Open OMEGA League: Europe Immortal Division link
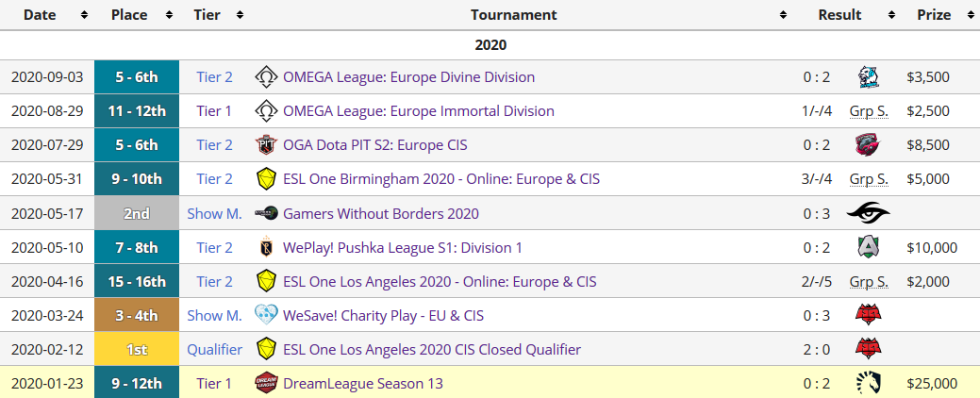 point(418,111)
